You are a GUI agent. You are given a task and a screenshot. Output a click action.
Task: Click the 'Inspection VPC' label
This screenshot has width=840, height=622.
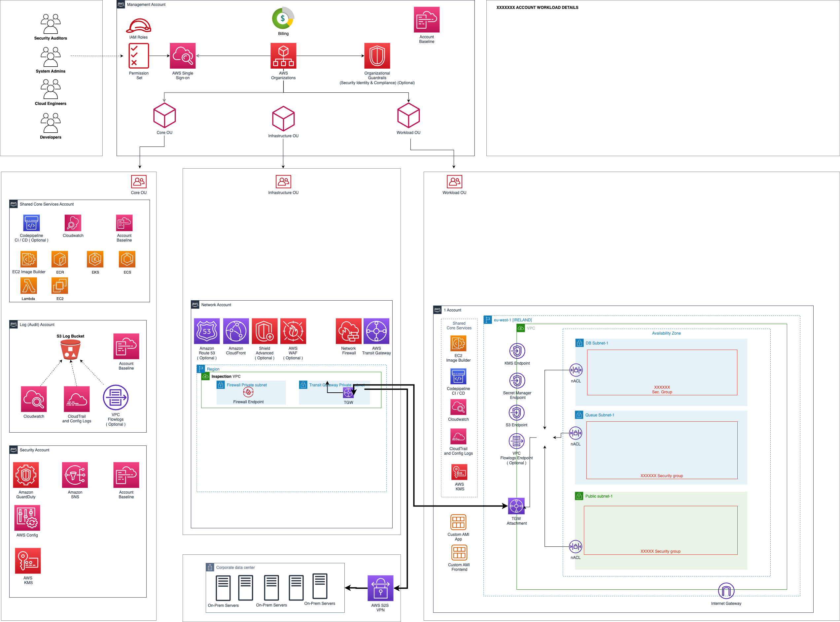point(226,376)
